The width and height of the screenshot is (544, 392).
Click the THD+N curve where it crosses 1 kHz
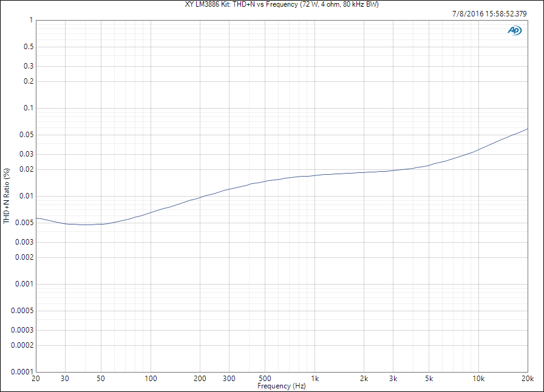click(314, 175)
